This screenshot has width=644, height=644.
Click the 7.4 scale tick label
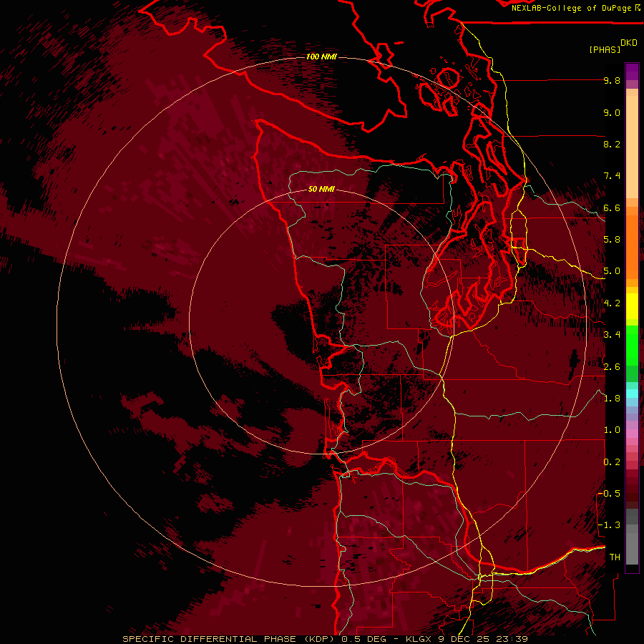[612, 176]
